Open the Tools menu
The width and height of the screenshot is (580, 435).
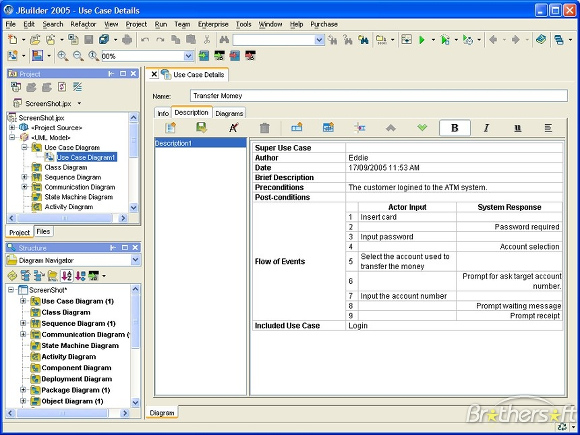pos(243,24)
